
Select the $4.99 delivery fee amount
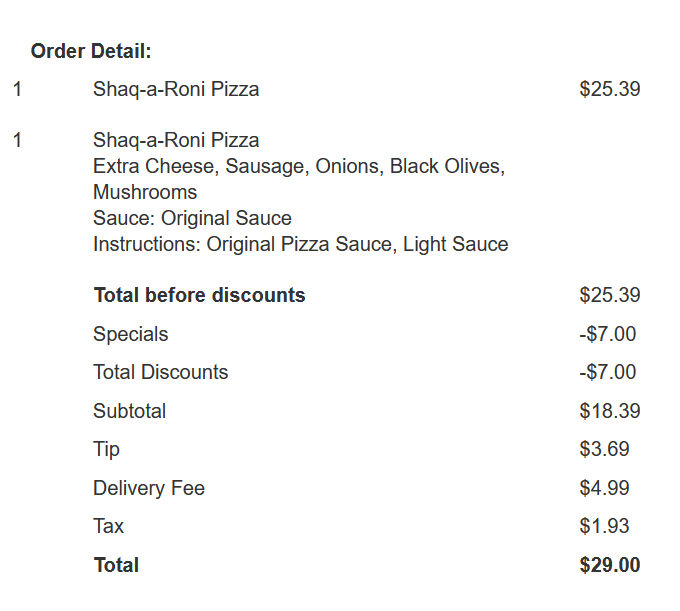604,488
